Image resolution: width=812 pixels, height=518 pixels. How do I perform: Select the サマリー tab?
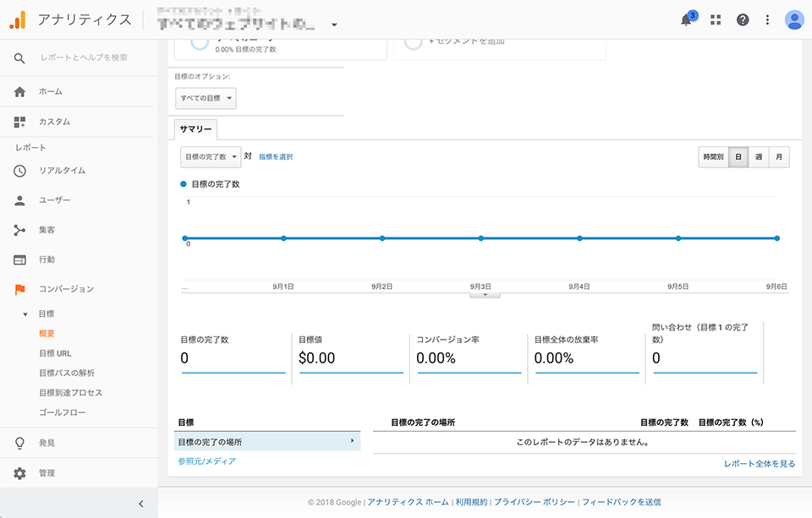[195, 129]
